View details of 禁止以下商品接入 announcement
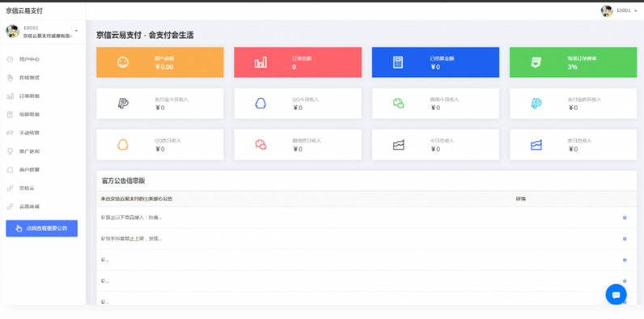Image resolution: width=644 pixels, height=319 pixels. coord(625,218)
